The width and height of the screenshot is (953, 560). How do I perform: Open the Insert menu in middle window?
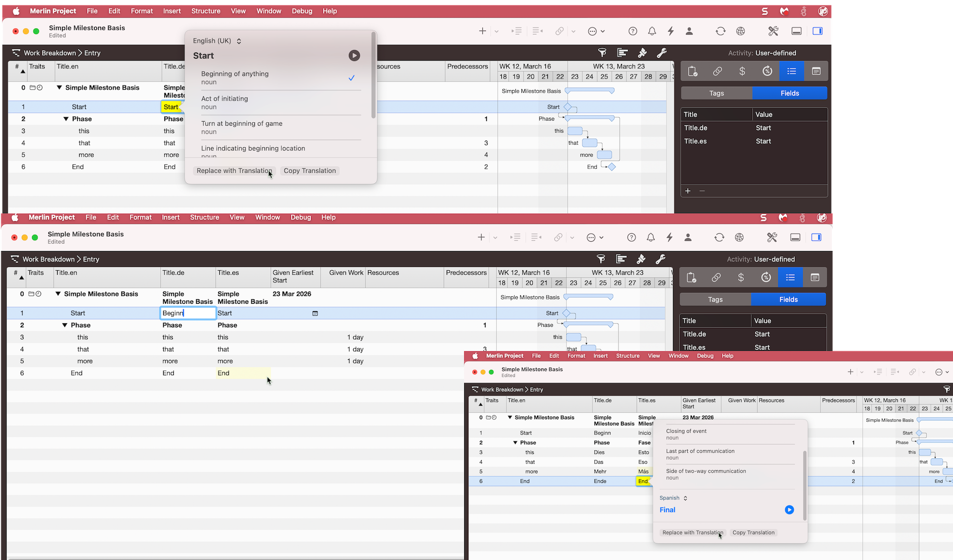(x=171, y=217)
